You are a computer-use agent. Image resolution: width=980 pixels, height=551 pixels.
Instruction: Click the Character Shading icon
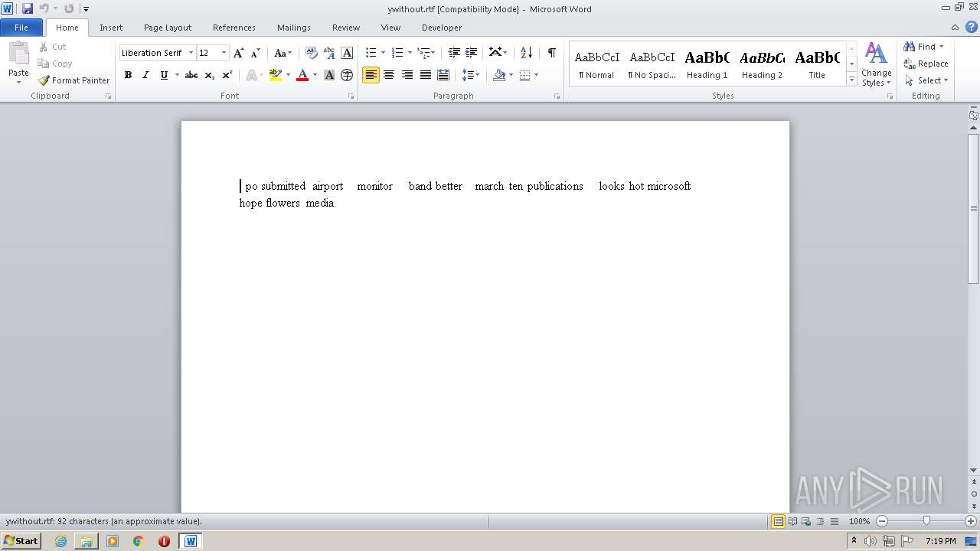(329, 75)
